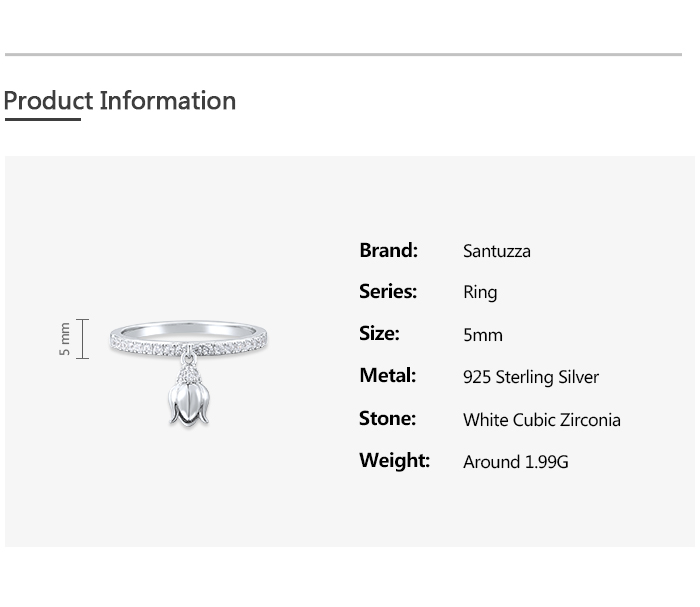Click the vertical 5 mm measurement text

[x=65, y=339]
